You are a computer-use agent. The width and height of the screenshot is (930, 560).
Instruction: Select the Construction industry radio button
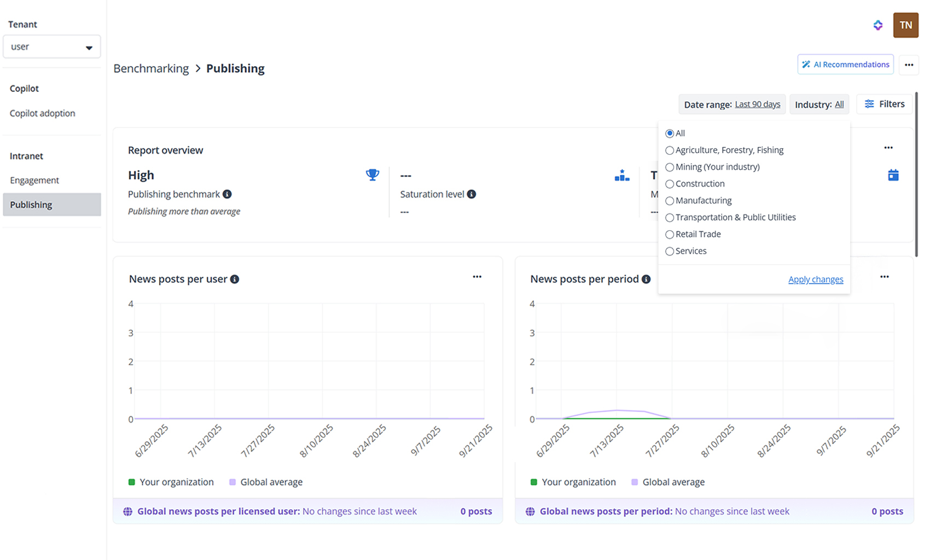pyautogui.click(x=670, y=184)
